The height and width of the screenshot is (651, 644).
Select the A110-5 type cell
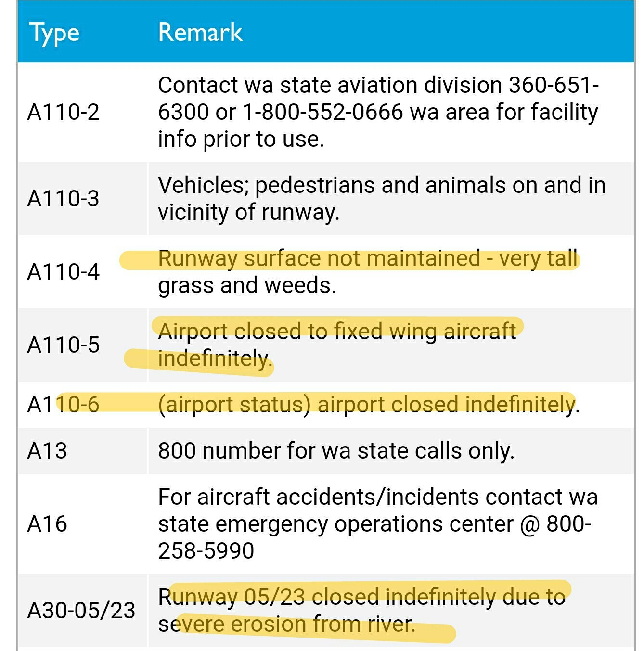coord(64,345)
